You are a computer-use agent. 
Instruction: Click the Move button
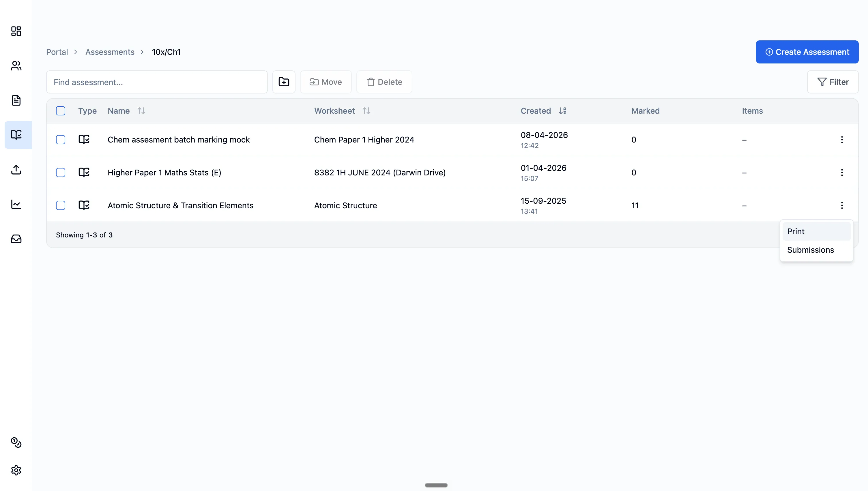(326, 82)
